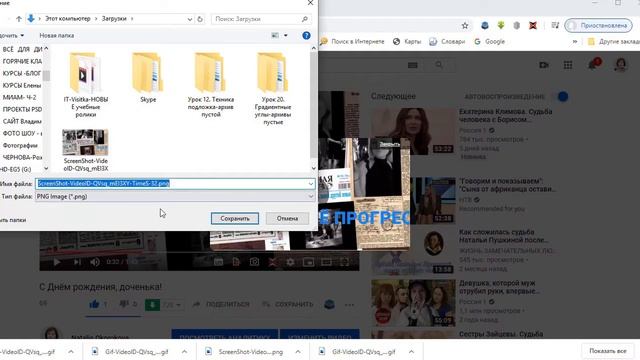
Task: Create a folder with Новая папка
Action: click(57, 36)
